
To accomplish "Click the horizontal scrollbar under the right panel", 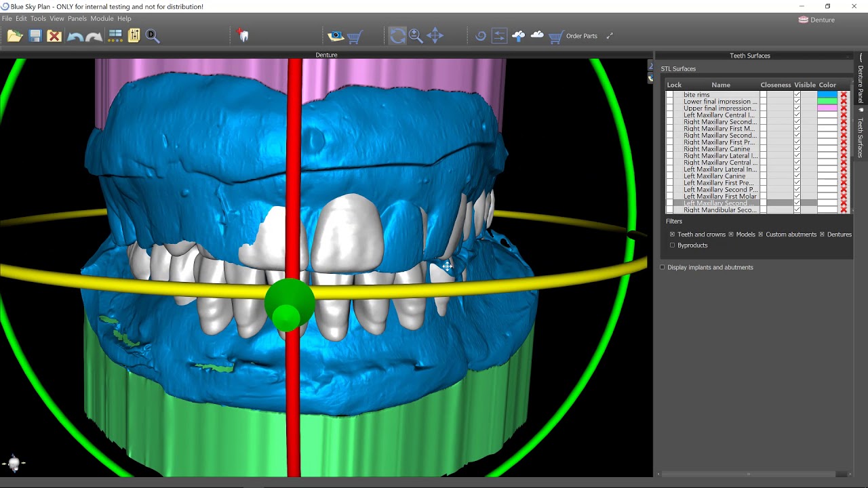I will [749, 474].
